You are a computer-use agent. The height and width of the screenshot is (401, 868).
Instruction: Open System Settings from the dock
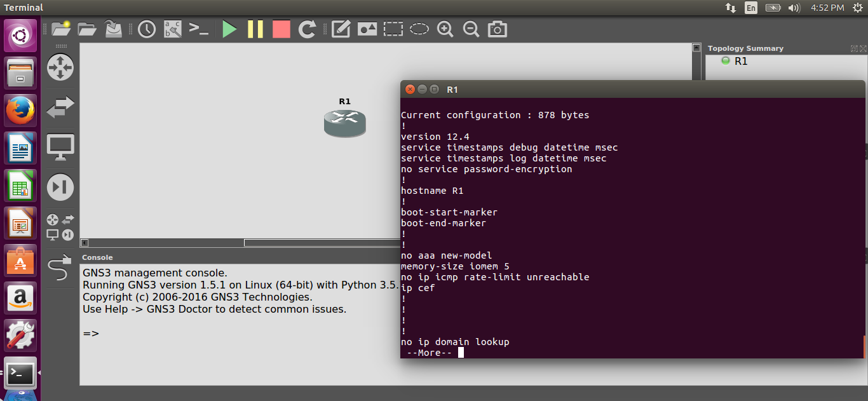pos(20,336)
